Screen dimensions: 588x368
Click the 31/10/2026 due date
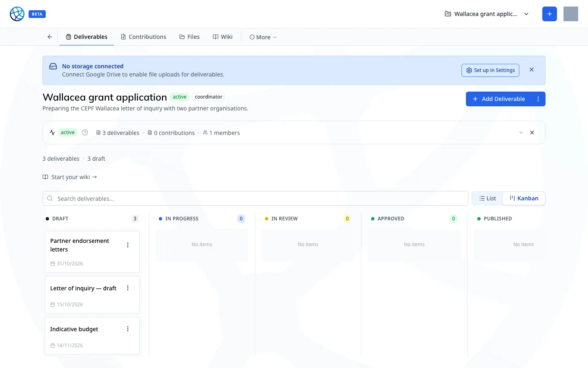(67, 264)
